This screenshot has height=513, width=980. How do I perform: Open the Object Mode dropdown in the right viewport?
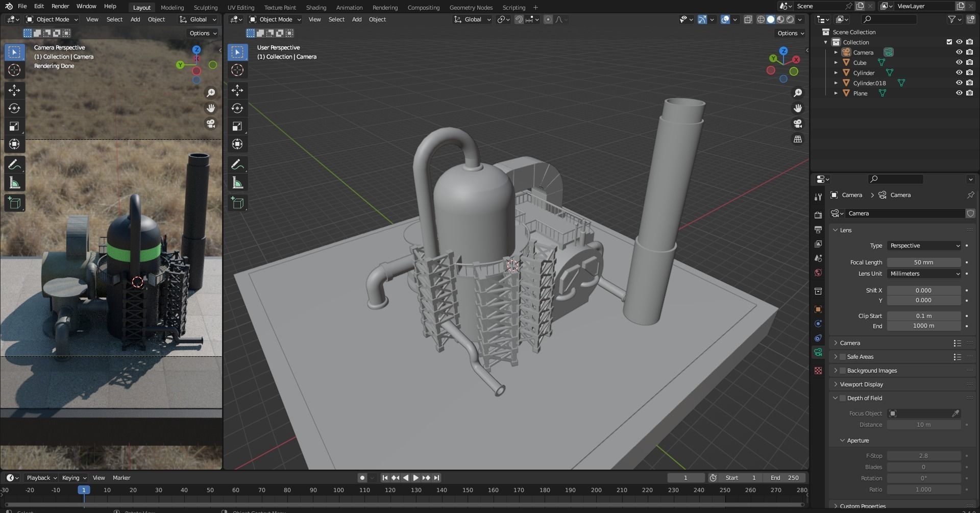[x=275, y=19]
